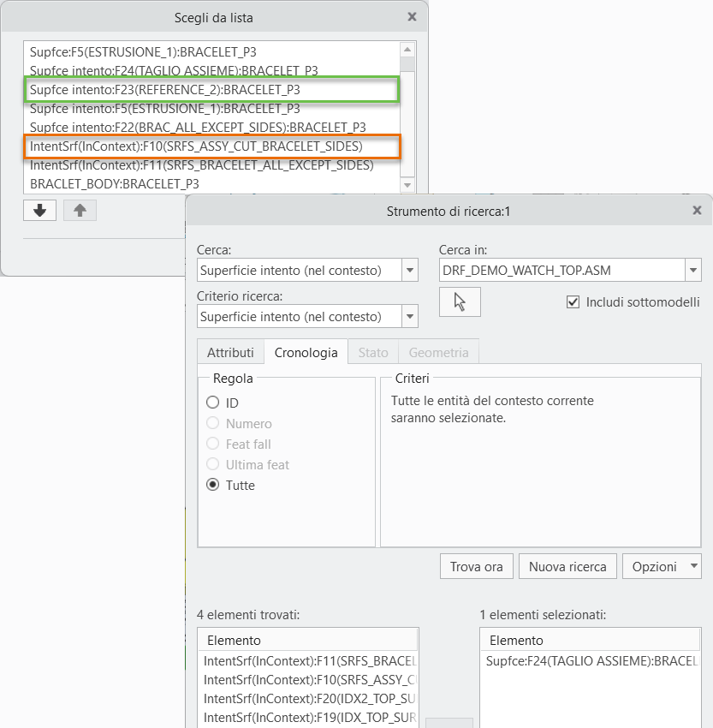This screenshot has width=713, height=728.
Task: Select the Tutte rule radio button
Action: click(x=212, y=485)
